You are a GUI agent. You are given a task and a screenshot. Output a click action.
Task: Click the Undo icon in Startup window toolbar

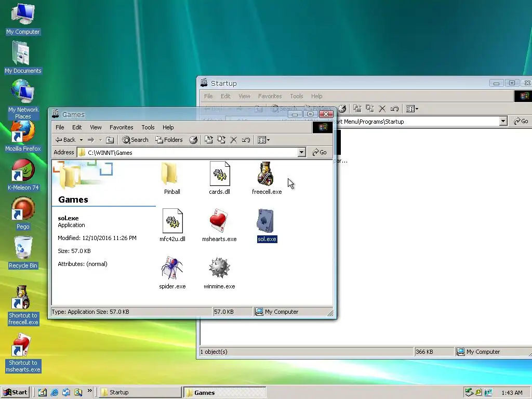(395, 109)
